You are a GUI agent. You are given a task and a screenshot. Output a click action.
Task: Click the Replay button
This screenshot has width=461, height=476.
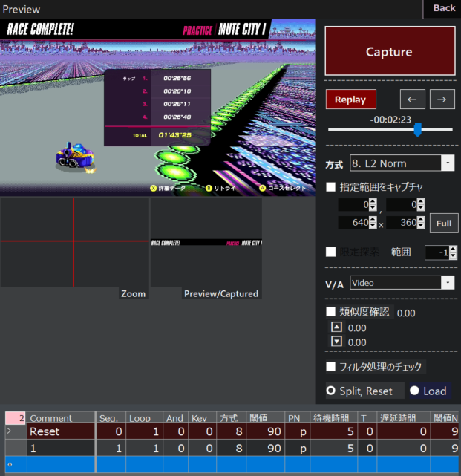tap(351, 100)
